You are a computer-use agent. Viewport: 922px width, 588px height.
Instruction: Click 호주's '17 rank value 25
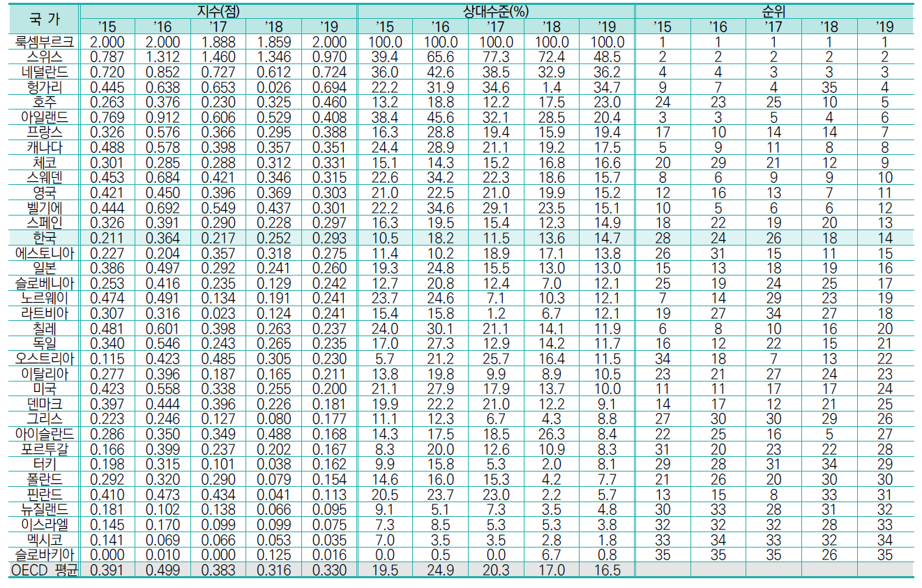pyautogui.click(x=773, y=102)
